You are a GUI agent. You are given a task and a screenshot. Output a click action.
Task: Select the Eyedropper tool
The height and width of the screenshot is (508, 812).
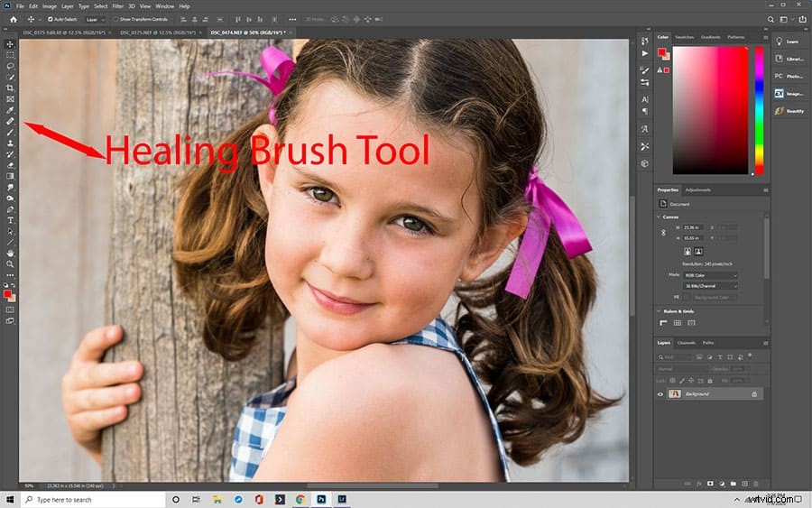[10, 110]
